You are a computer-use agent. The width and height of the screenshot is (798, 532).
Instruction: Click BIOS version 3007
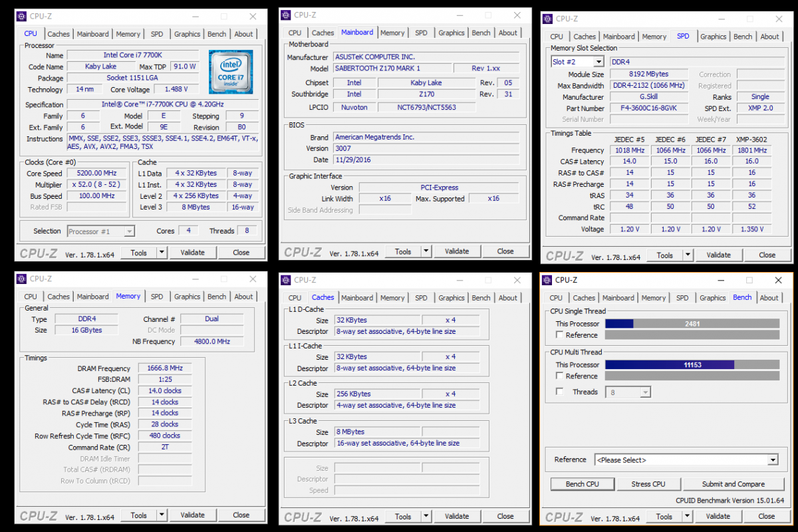click(428, 148)
